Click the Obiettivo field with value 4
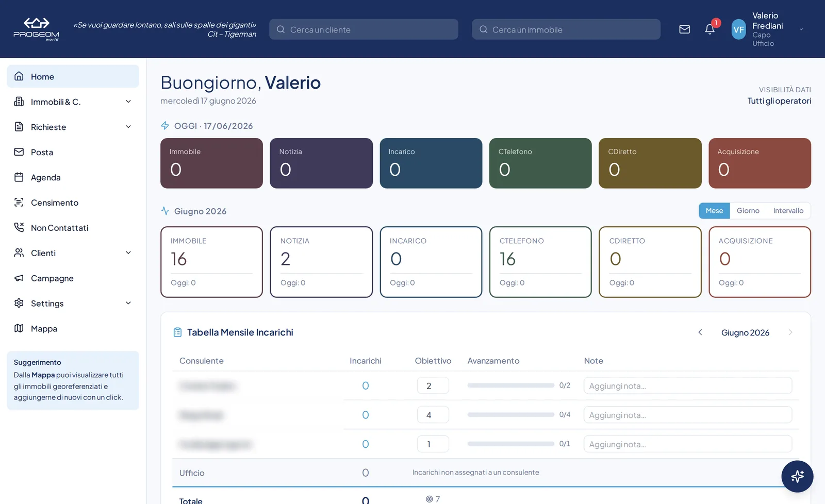The image size is (825, 504). pyautogui.click(x=433, y=415)
